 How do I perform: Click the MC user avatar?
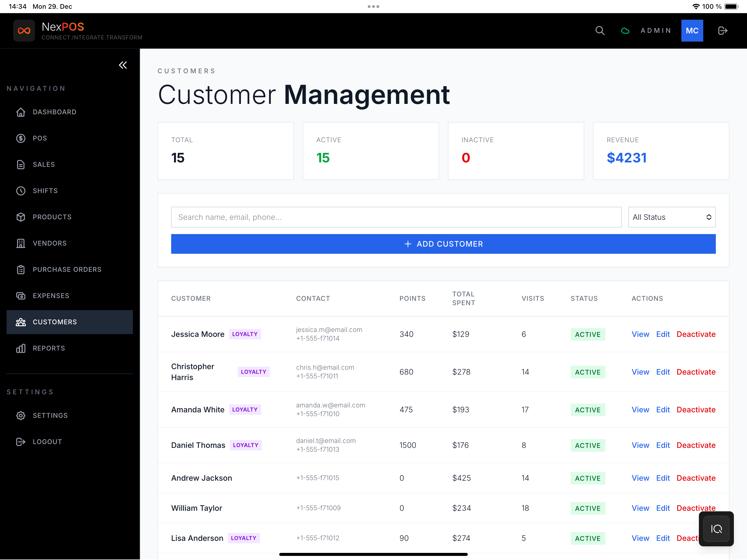click(692, 31)
